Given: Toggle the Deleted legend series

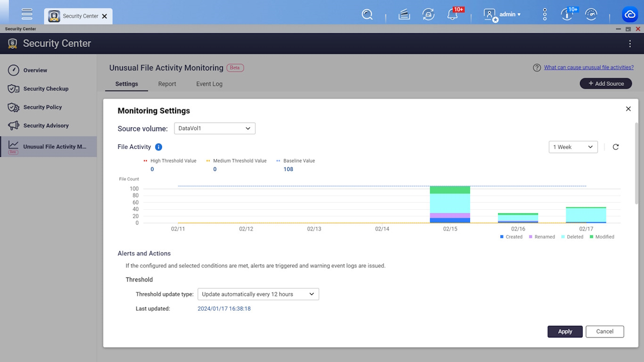Looking at the screenshot, I should 572,237.
